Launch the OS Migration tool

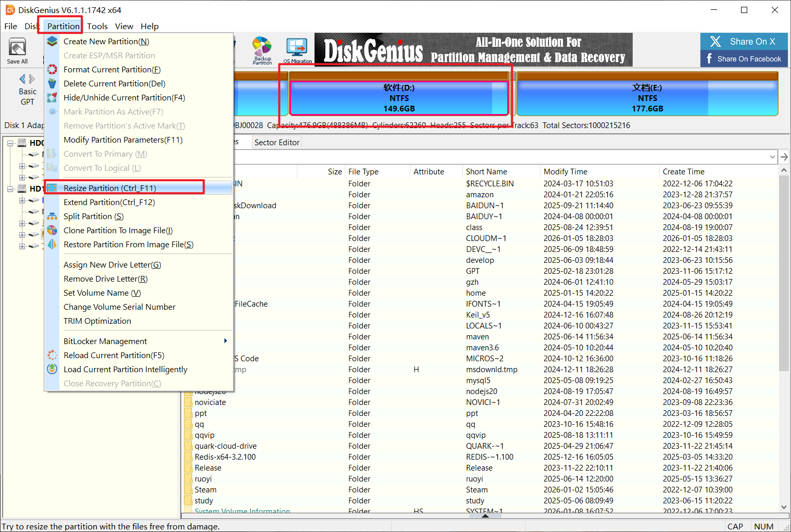tap(297, 49)
